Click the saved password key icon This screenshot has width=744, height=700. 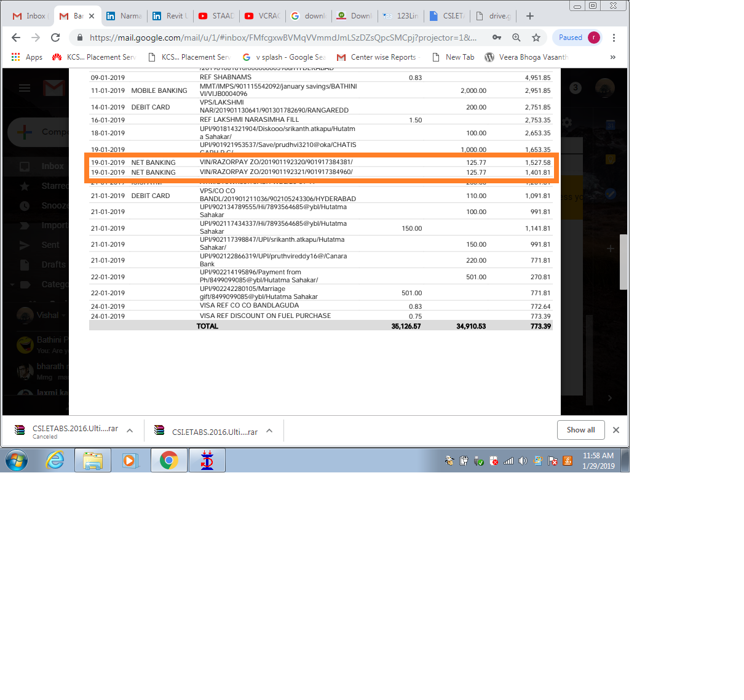pos(497,38)
